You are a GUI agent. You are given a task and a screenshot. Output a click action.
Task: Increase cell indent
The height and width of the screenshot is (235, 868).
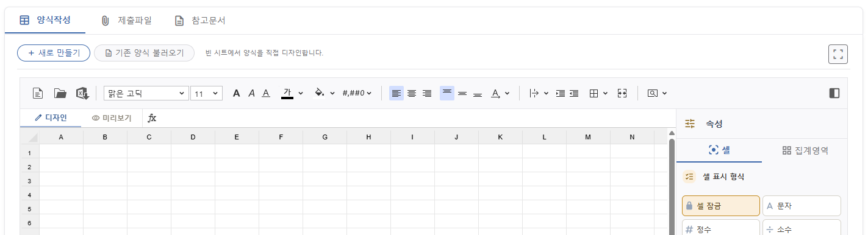(x=561, y=93)
